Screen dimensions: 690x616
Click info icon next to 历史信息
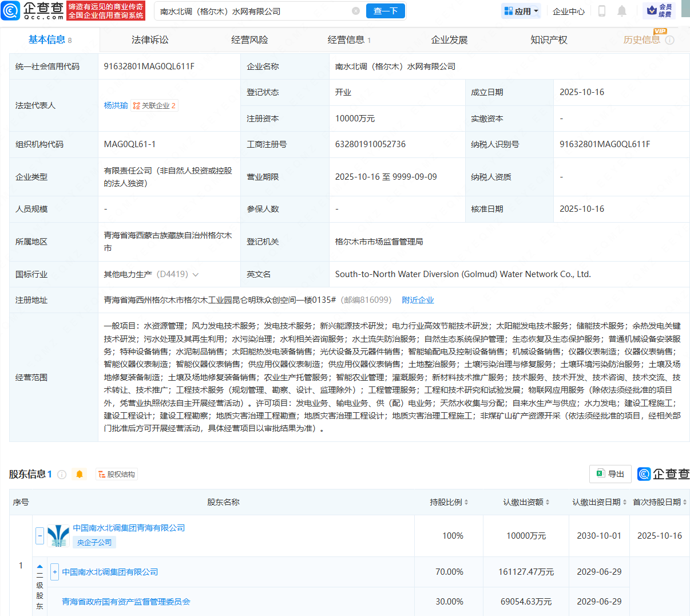pos(670,40)
